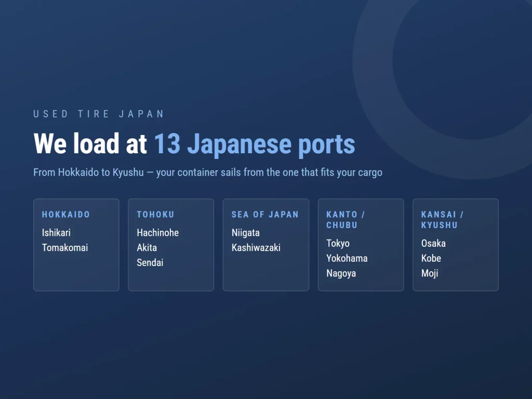Select the Kashiwazaki port name
The width and height of the screenshot is (532, 399).
[x=256, y=248]
